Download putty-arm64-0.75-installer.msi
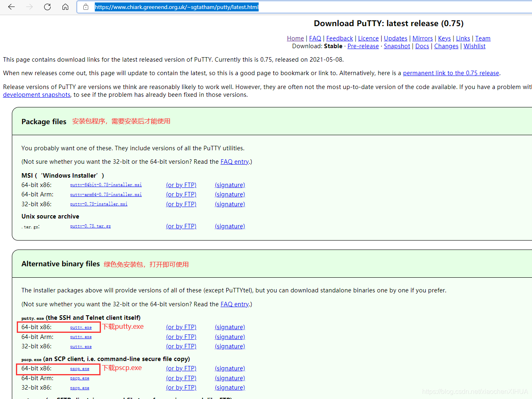The width and height of the screenshot is (532, 399). coord(106,195)
